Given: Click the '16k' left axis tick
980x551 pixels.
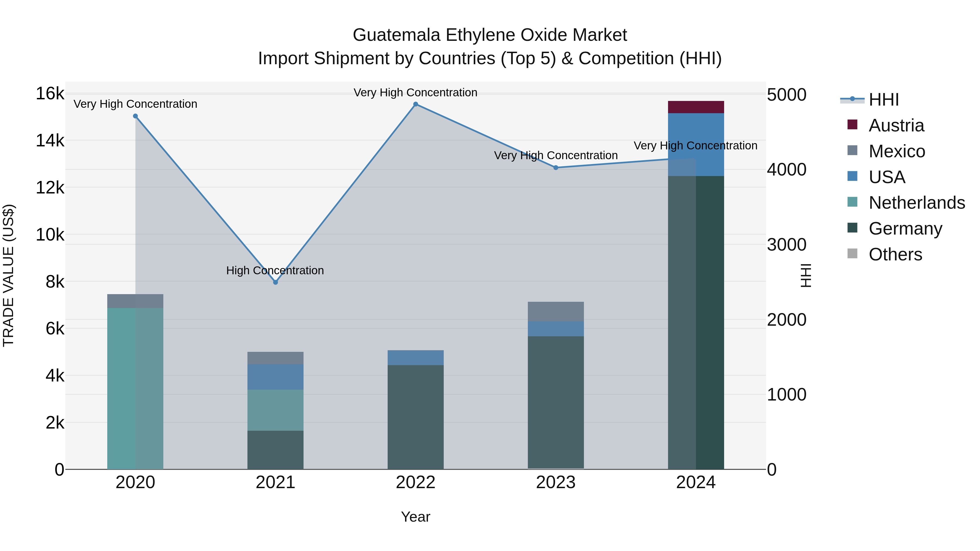Looking at the screenshot, I should 50,94.
